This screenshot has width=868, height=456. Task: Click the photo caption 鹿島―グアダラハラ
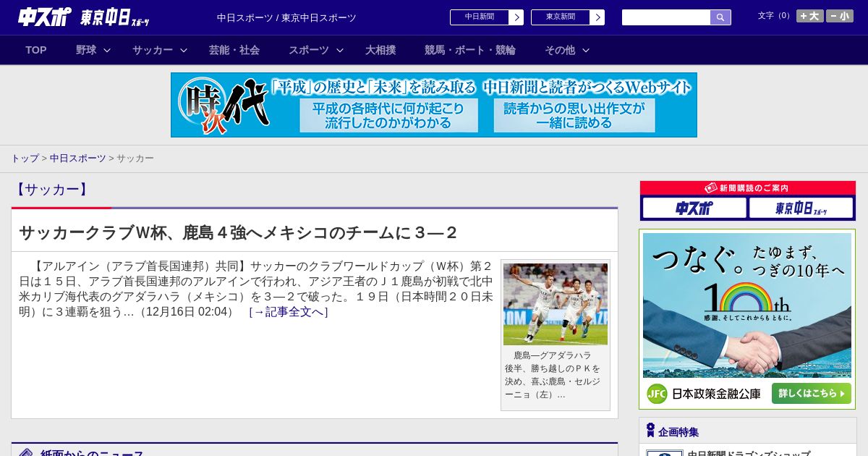pos(552,355)
